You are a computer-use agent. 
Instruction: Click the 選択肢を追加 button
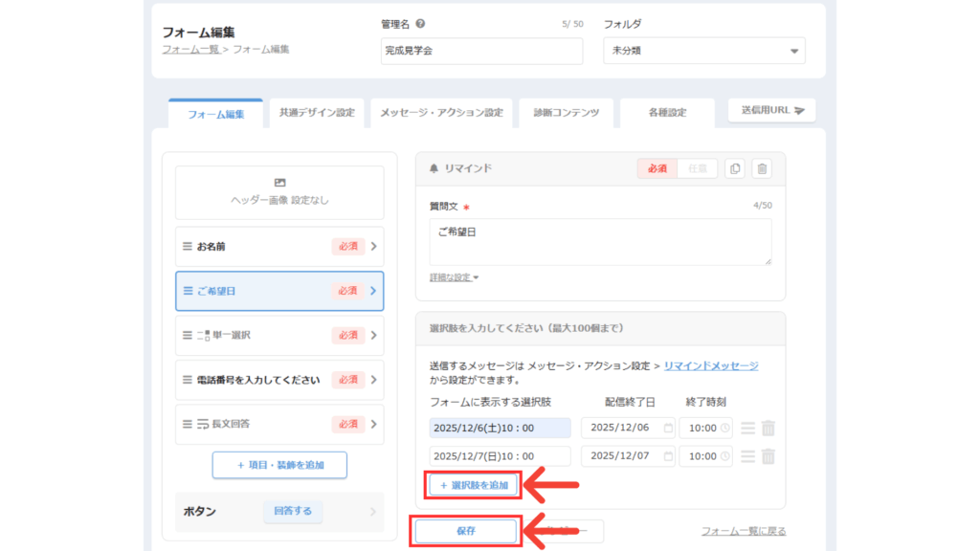tap(475, 486)
